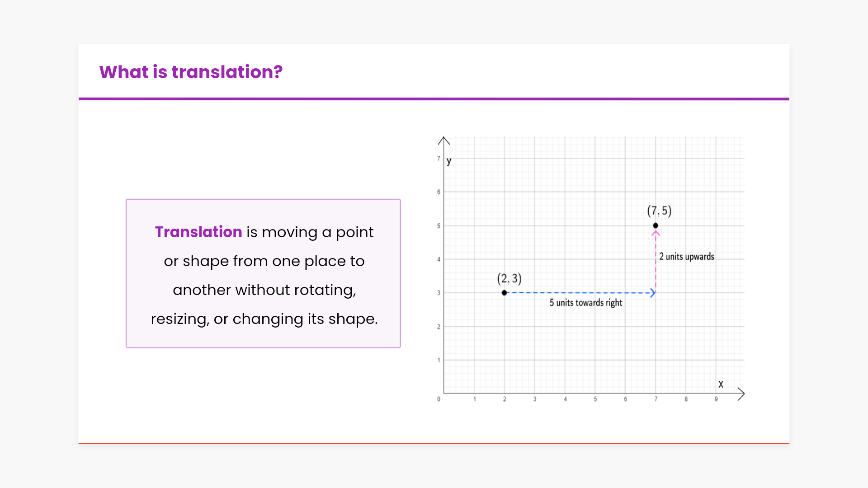Screen dimensions: 868x488
Task: Click the x-axis arrowhead at right
Action: point(741,394)
